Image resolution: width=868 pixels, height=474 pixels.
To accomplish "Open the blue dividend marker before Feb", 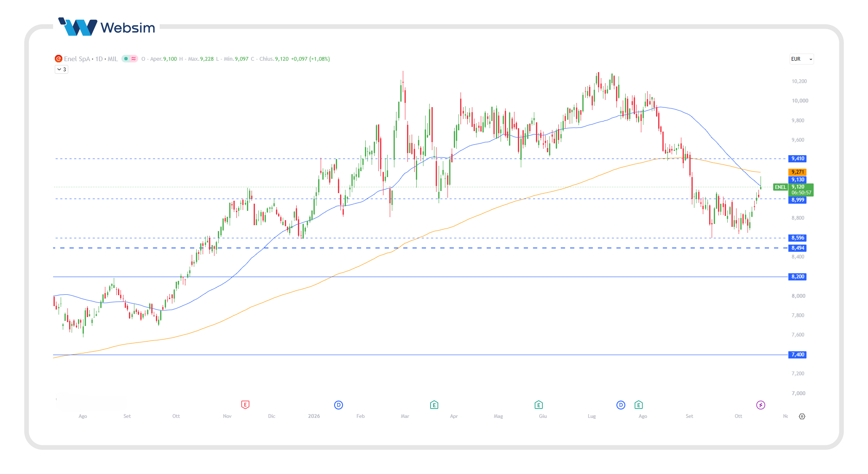I will pyautogui.click(x=338, y=405).
